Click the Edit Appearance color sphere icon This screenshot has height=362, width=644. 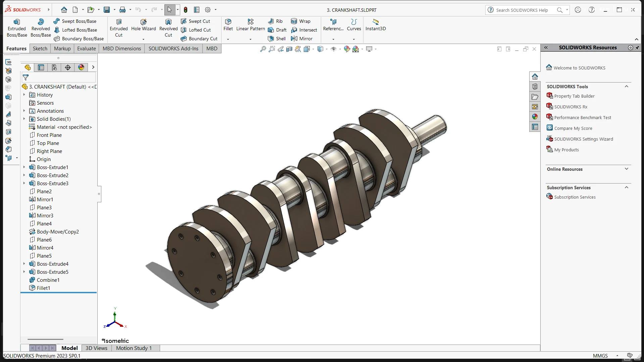point(347,49)
